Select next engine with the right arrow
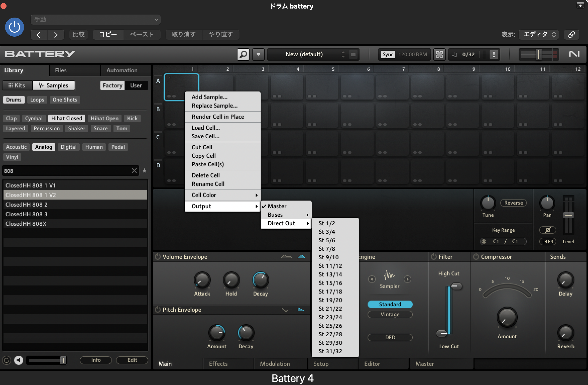The image size is (588, 385). [x=407, y=279]
